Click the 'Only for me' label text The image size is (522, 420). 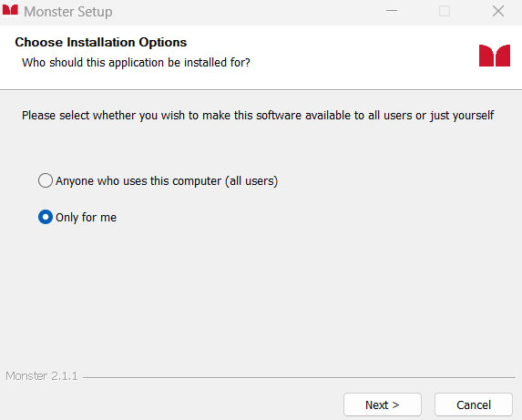pyautogui.click(x=86, y=218)
